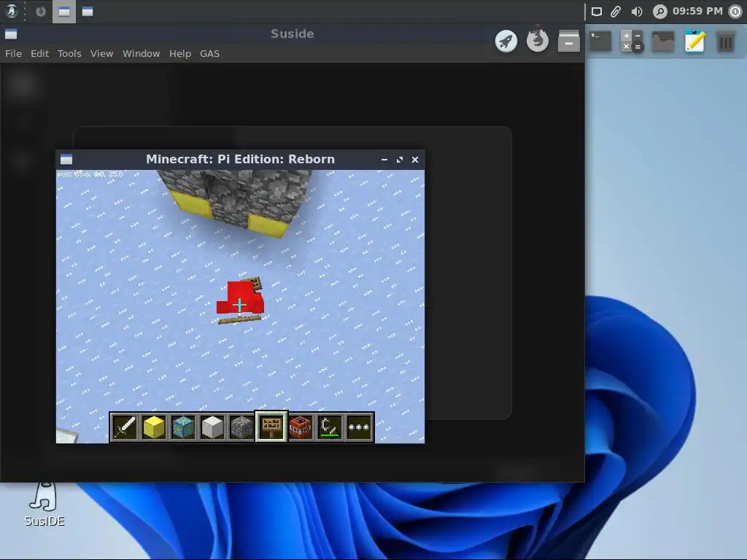Click the red block at crosshair
Viewport: 747px width, 560px height.
pos(240,298)
